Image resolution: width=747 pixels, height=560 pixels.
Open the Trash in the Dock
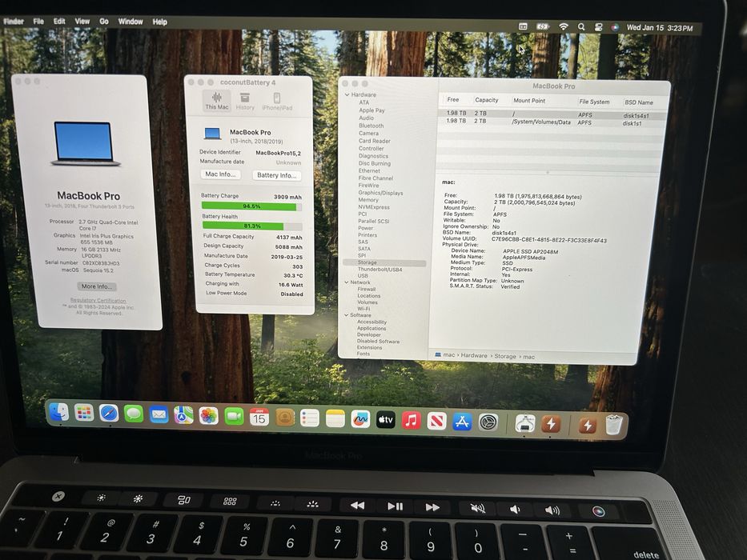[614, 425]
